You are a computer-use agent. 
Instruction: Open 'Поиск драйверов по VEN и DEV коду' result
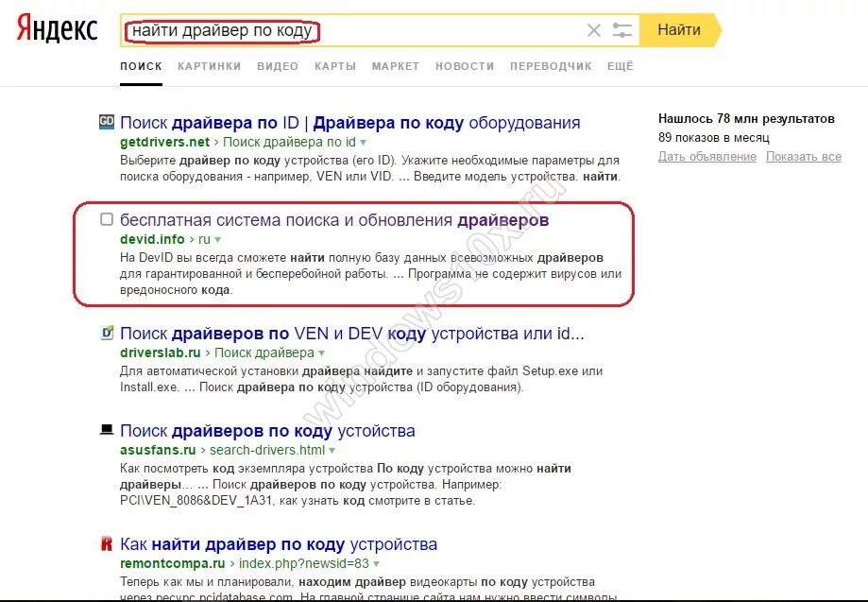(x=352, y=334)
